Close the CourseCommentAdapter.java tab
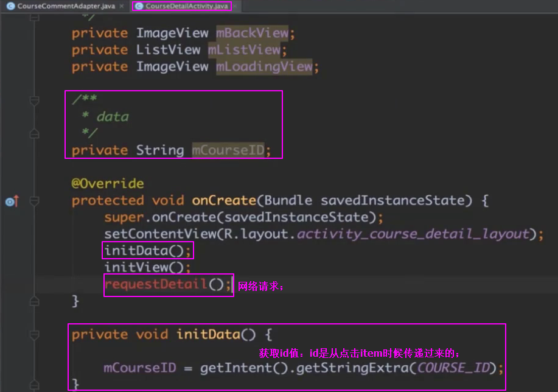Screen dimensions: 558x392 tap(122, 6)
